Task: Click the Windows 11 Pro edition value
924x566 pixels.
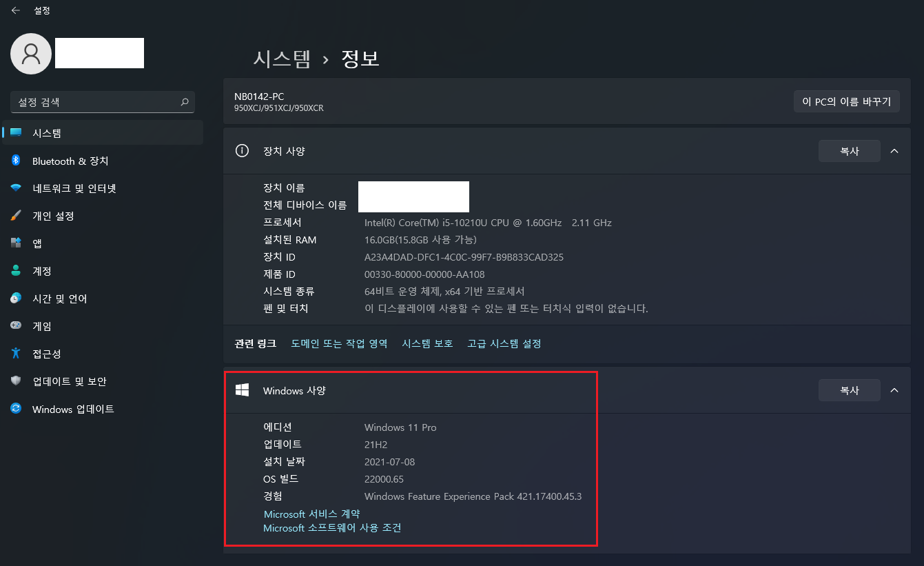Action: [x=400, y=427]
